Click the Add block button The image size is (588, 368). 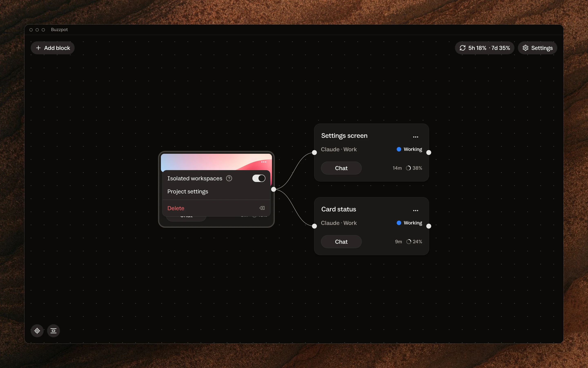point(52,48)
